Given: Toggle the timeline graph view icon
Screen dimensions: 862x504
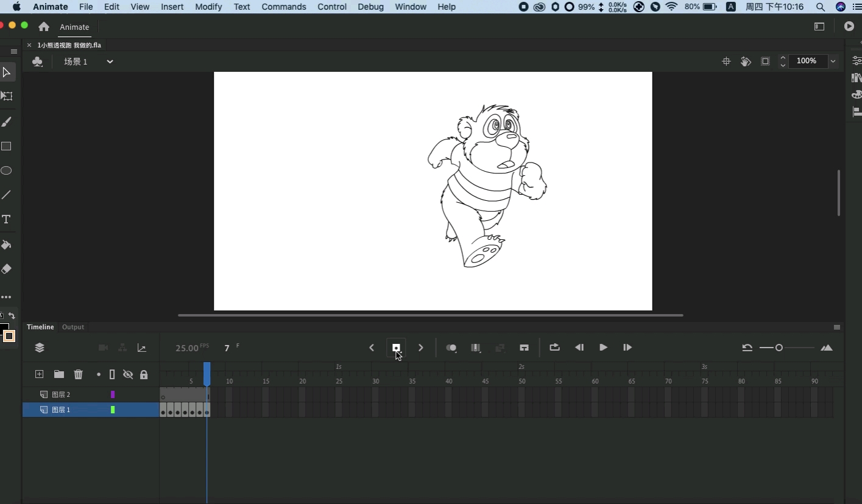Looking at the screenshot, I should [x=142, y=348].
